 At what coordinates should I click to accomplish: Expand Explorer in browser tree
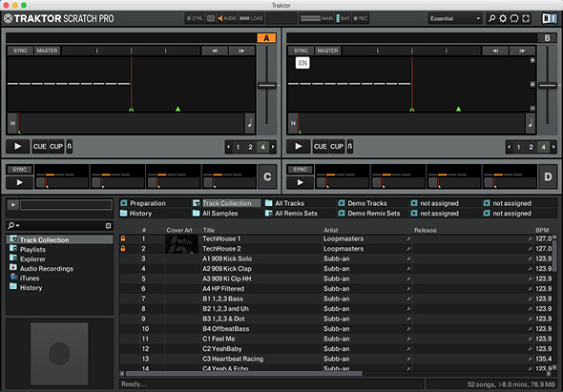[x=13, y=258]
